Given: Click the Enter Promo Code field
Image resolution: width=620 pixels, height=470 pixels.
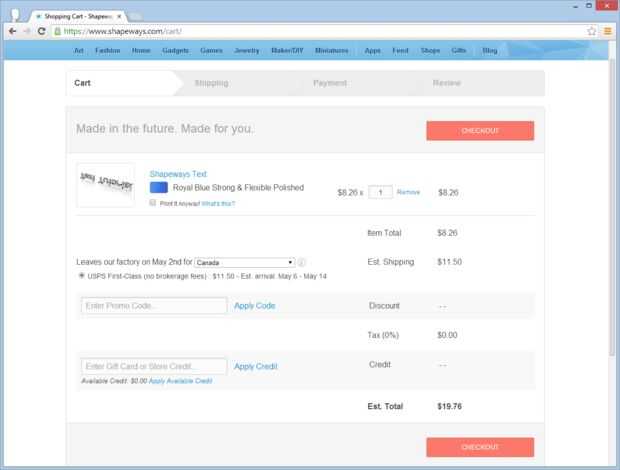Looking at the screenshot, I should 154,306.
